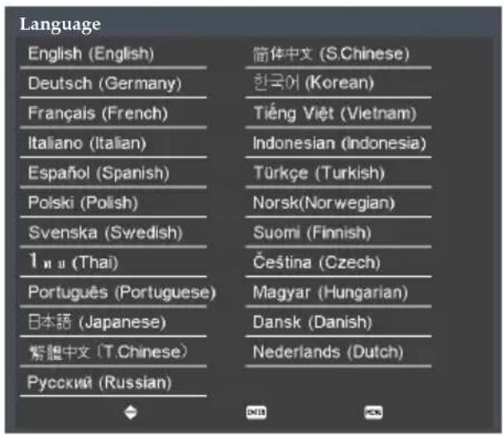Viewport: 504px width, 435px height.
Task: Choose Norsk (Norwegian) option
Action: click(324, 203)
